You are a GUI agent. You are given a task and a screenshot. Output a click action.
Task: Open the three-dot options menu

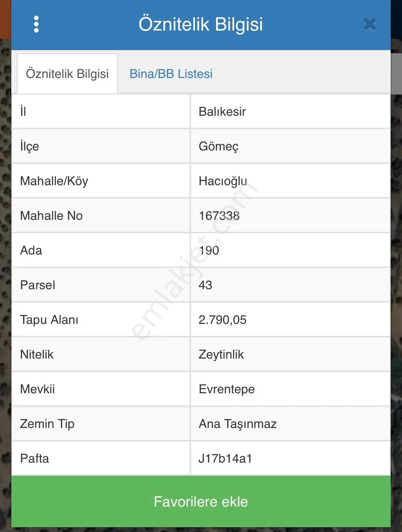[36, 24]
